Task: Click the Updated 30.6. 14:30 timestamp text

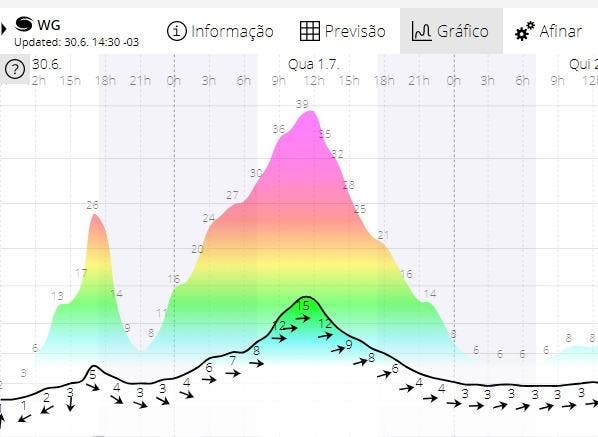Action: pyautogui.click(x=76, y=42)
